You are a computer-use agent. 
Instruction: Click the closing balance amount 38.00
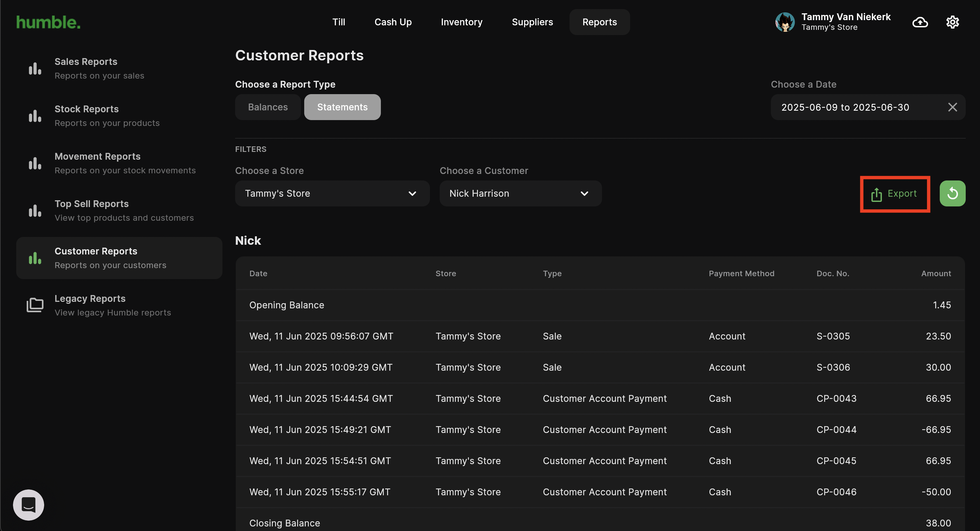coord(938,524)
